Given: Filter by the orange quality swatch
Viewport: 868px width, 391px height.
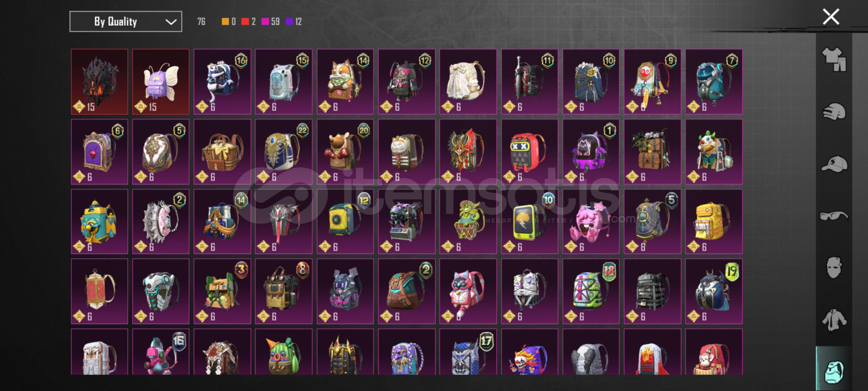Looking at the screenshot, I should [x=225, y=22].
